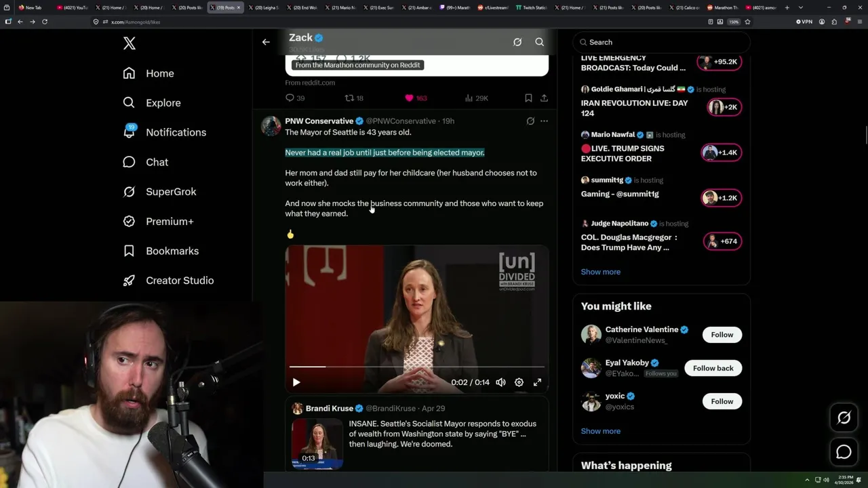Join the LIVE EMERGENCY BROADCAST +95.2K space
The width and height of the screenshot is (868, 488).
(720, 62)
